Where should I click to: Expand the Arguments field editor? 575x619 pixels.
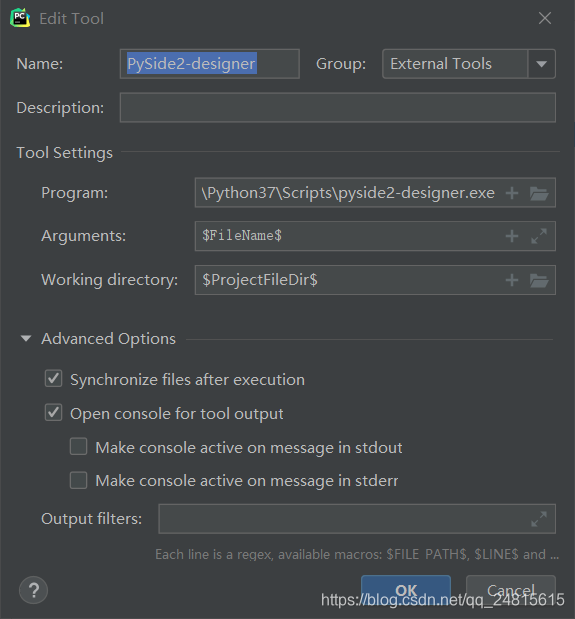coord(539,236)
